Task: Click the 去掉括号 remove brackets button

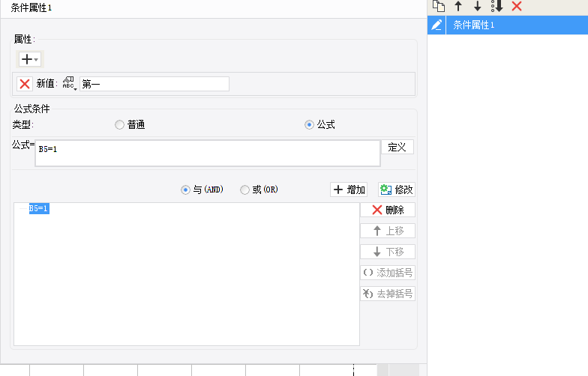Action: tap(388, 294)
